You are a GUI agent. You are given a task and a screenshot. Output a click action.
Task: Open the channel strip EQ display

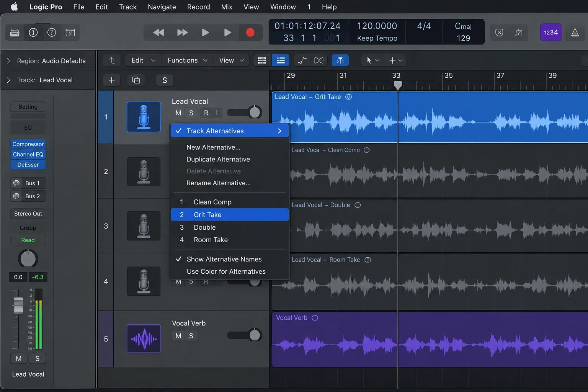click(28, 128)
